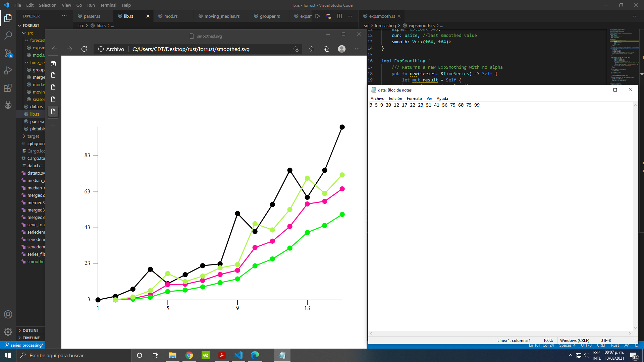Open Edición menu in Notepad
Image resolution: width=644 pixels, height=362 pixels.
pyautogui.click(x=395, y=98)
